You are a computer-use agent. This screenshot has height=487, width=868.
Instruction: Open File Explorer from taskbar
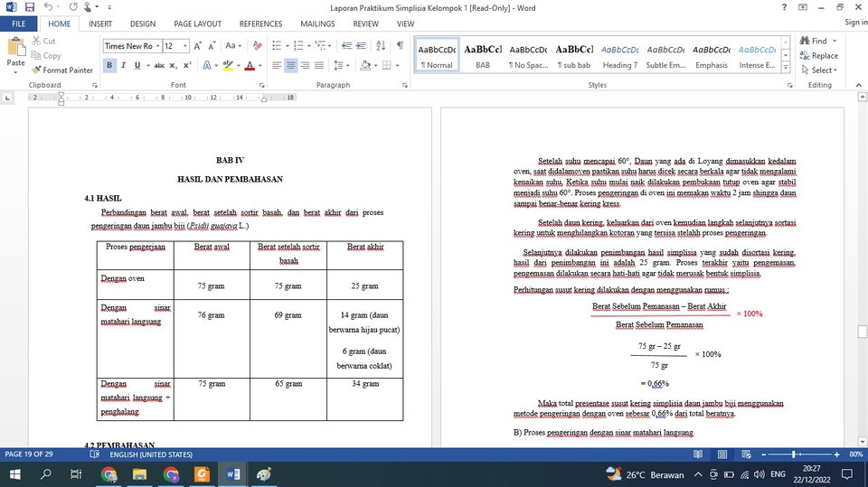(139, 474)
